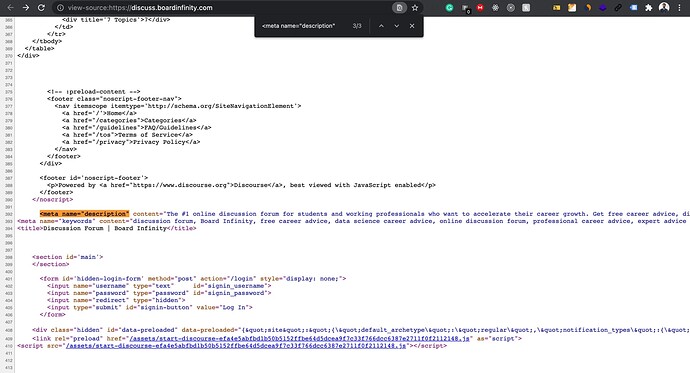Screen dimensions: 690x373
Task: Open the light gray square extension icon
Action: click(x=526, y=7)
